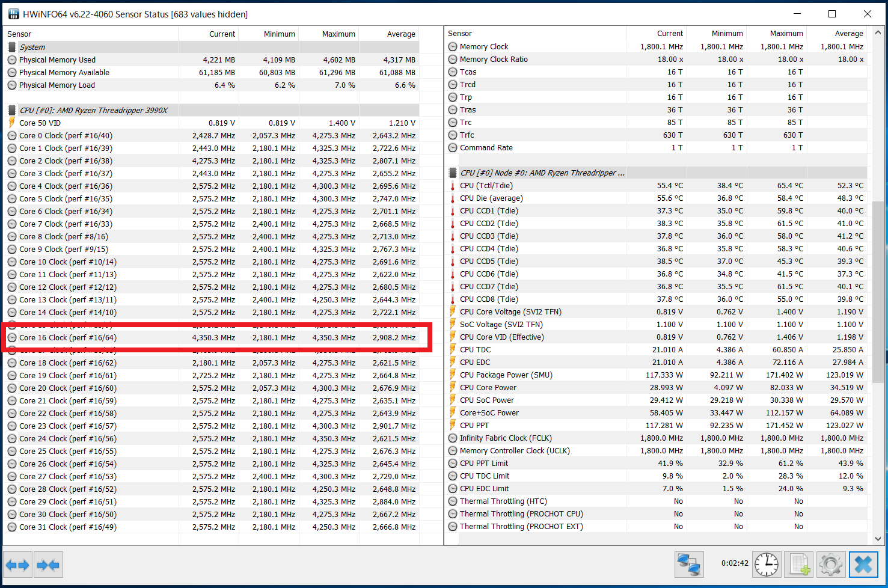This screenshot has width=888, height=588.
Task: Click the icon beside Command Rate
Action: pos(453,147)
